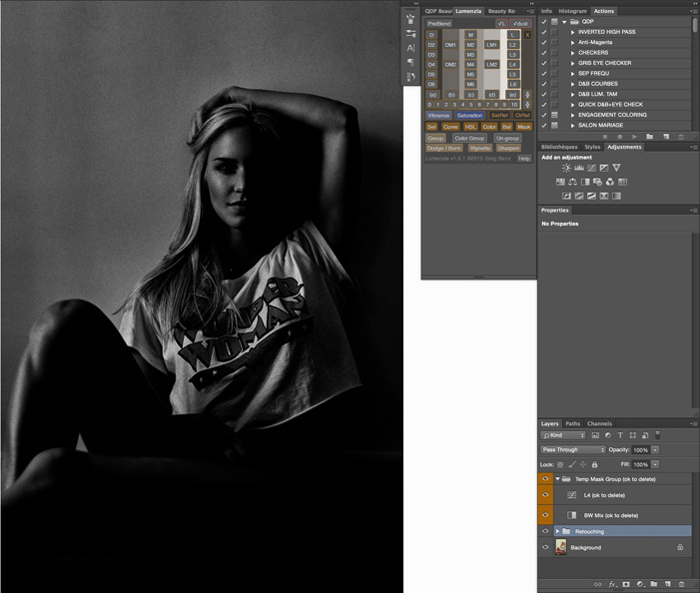The height and width of the screenshot is (593, 700).
Task: Collapse the Temp Mask Group
Action: click(x=557, y=479)
